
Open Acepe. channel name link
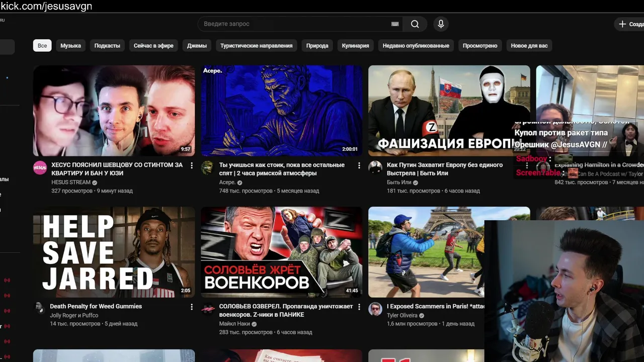point(227,183)
